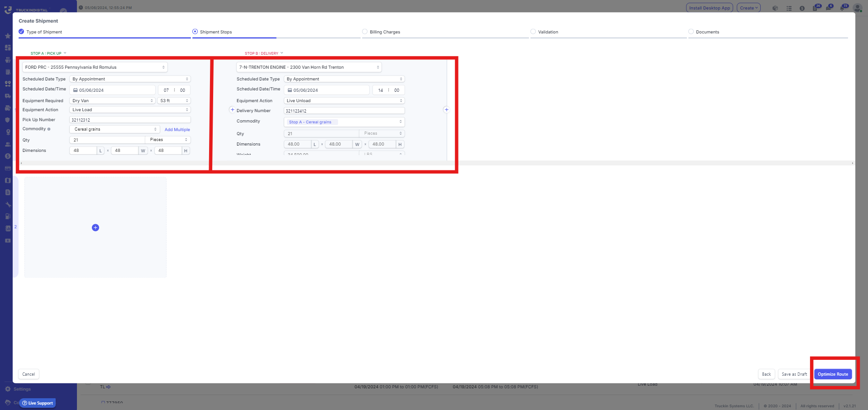Open the 7-N-TRENTON ENGINE location dropdown
This screenshot has height=410, width=868.
(309, 67)
